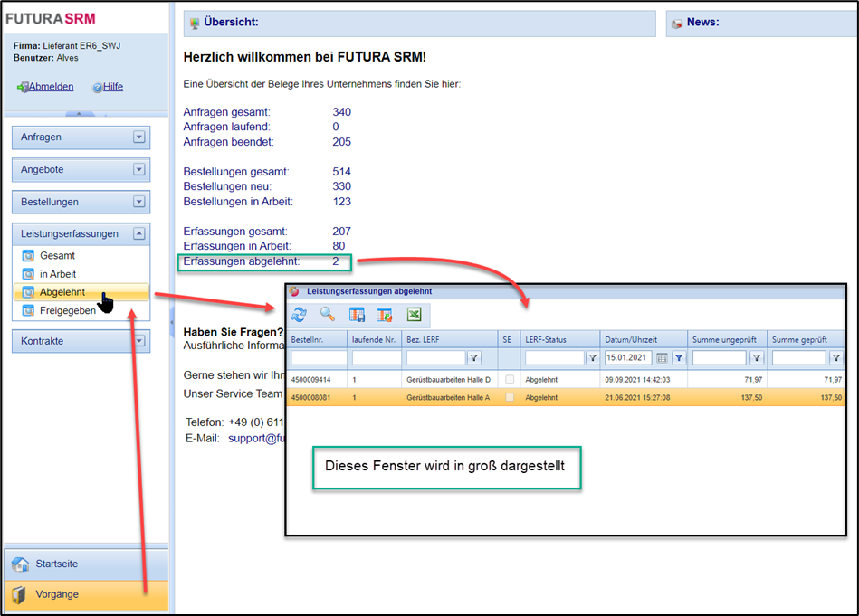Viewport: 859px width, 616px height.
Task: Expand the Anfragen section
Action: point(138,137)
